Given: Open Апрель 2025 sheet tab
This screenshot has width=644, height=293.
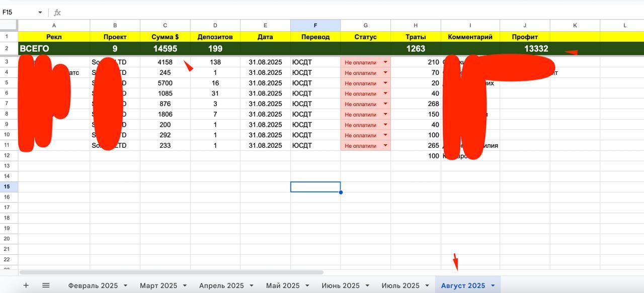Looking at the screenshot, I should (221, 285).
